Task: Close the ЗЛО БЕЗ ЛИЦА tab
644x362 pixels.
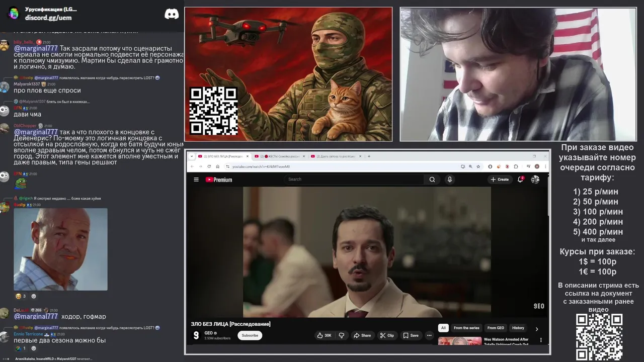Action: click(x=247, y=156)
